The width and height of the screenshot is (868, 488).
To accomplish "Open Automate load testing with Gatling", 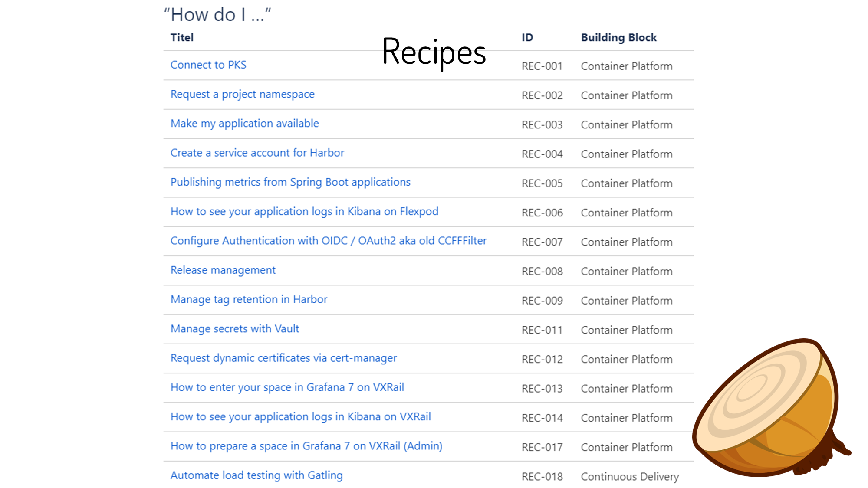I will coord(256,475).
